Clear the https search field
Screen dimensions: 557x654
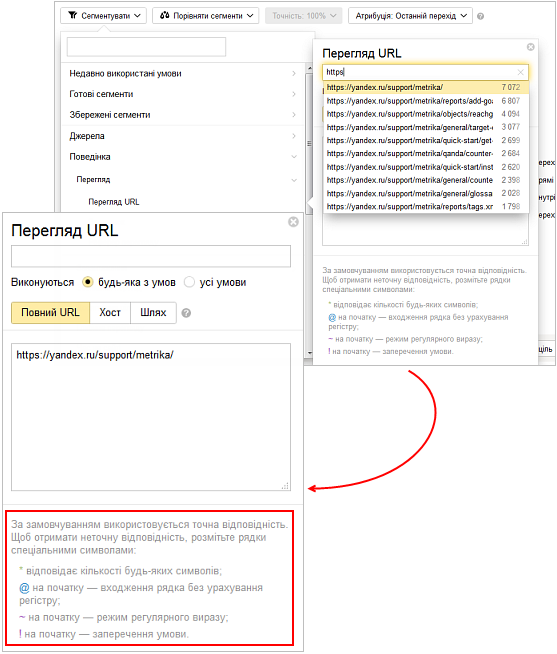pyautogui.click(x=520, y=72)
